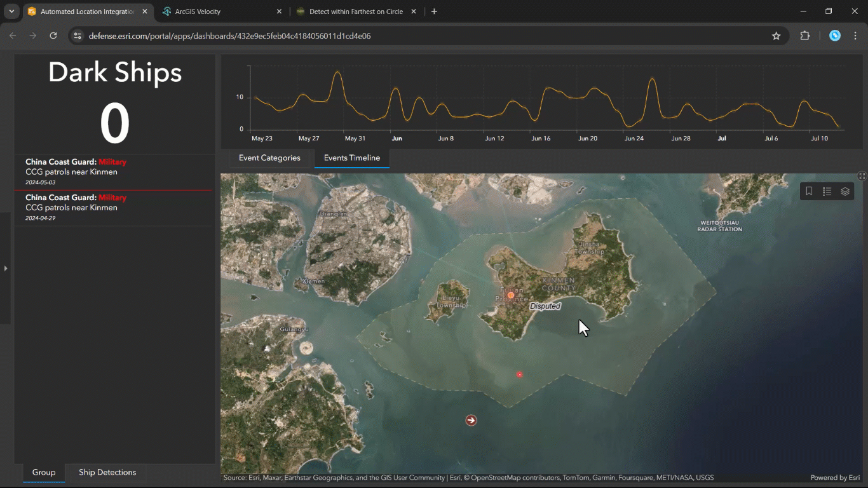Expand the map to full screen
Image resolution: width=868 pixels, height=488 pixels.
click(862, 176)
